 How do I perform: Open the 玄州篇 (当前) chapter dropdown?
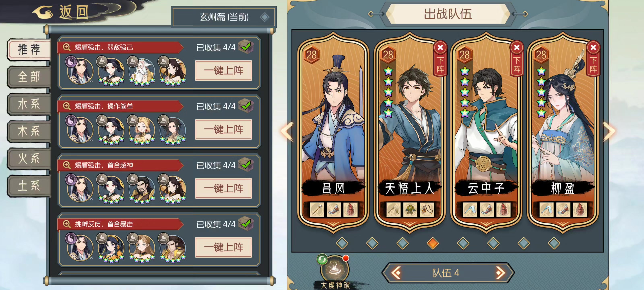224,17
